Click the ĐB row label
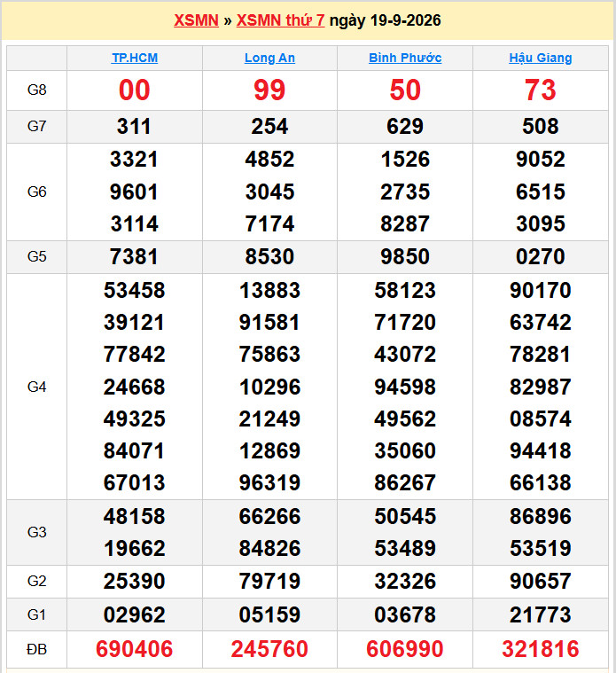616x673 pixels. pos(37,649)
